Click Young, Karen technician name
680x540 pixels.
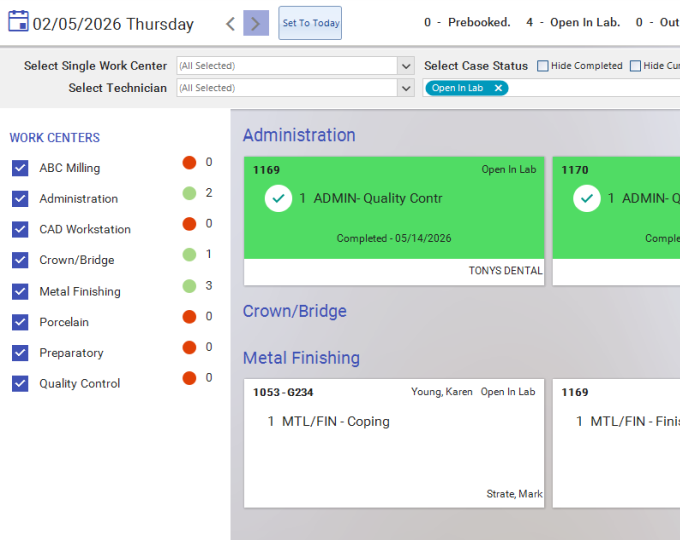click(441, 392)
